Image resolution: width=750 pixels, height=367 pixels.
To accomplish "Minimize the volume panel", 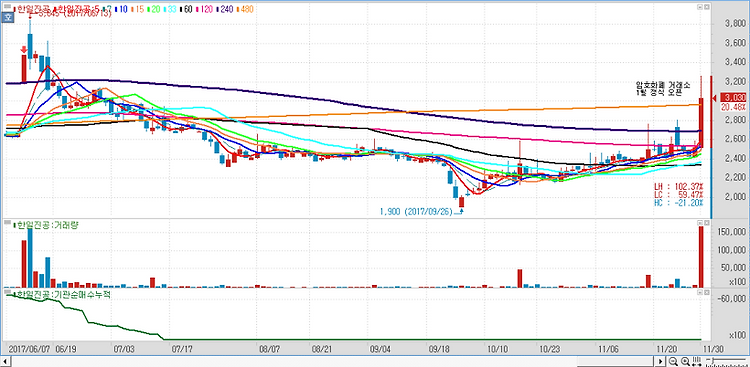I will click(699, 223).
